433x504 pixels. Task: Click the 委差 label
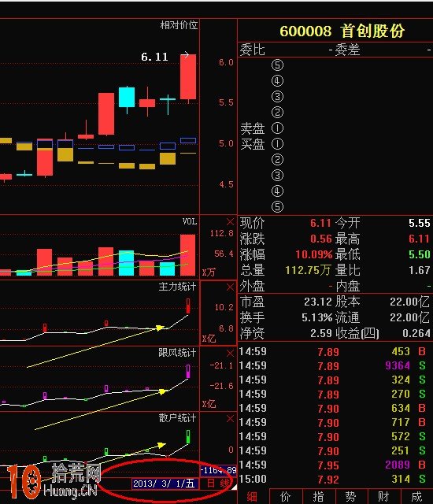pos(347,50)
